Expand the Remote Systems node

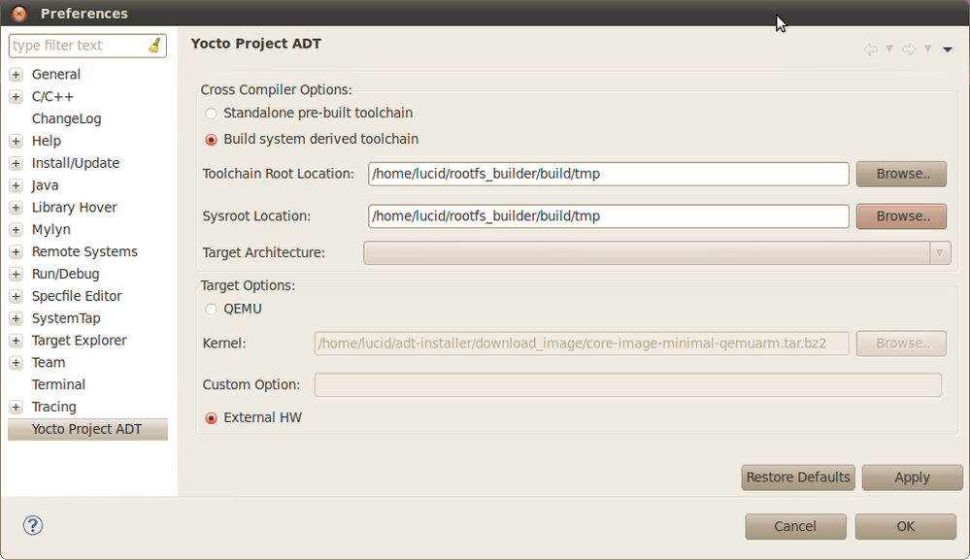tap(17, 252)
